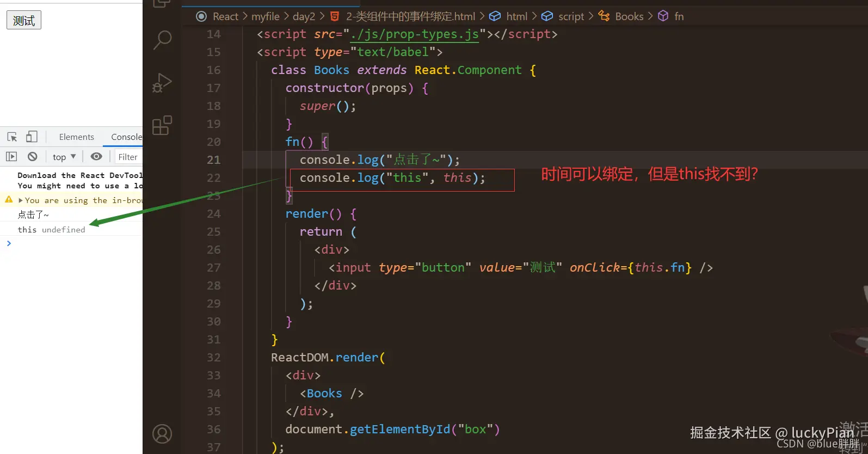Click 'fn()' method definition on line 20

pyautogui.click(x=299, y=142)
